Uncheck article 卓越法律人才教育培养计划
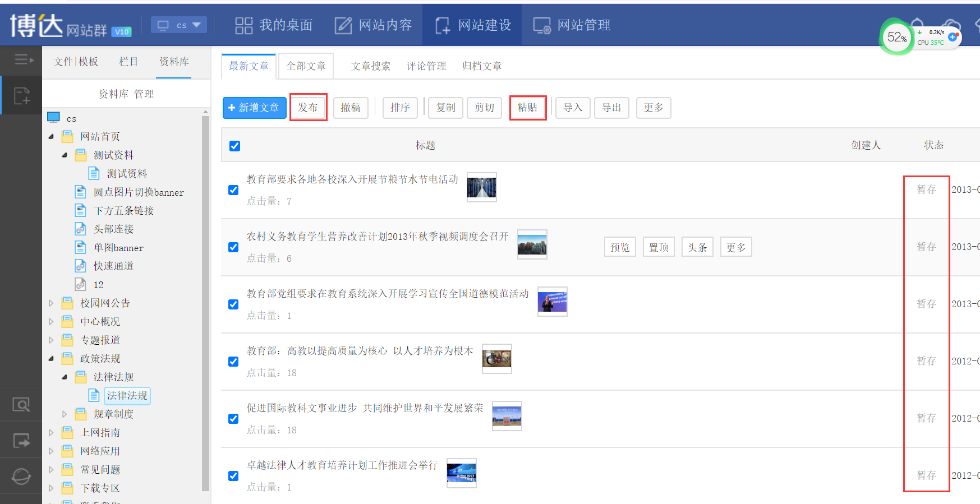 (234, 476)
